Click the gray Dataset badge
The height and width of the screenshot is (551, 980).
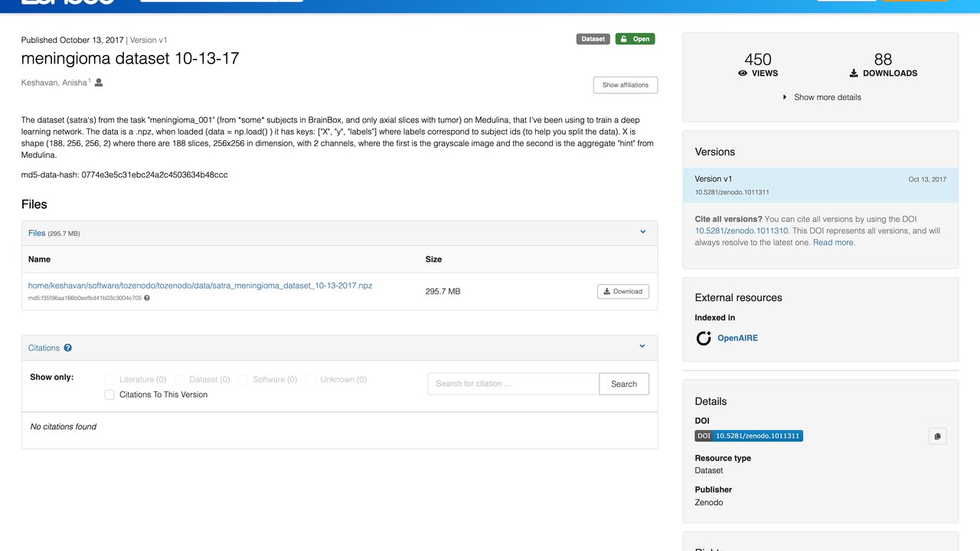pyautogui.click(x=593, y=39)
